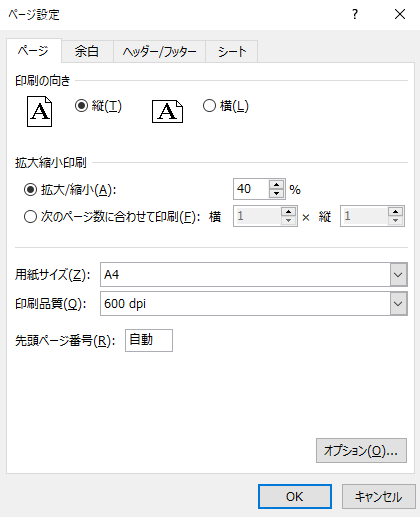Close the ページ設定 dialog
The image size is (420, 517).
click(400, 14)
